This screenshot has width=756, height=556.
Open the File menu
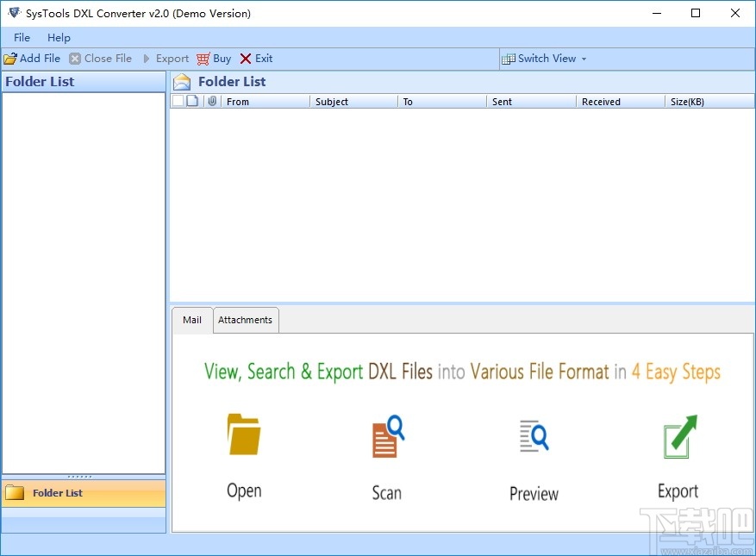22,38
